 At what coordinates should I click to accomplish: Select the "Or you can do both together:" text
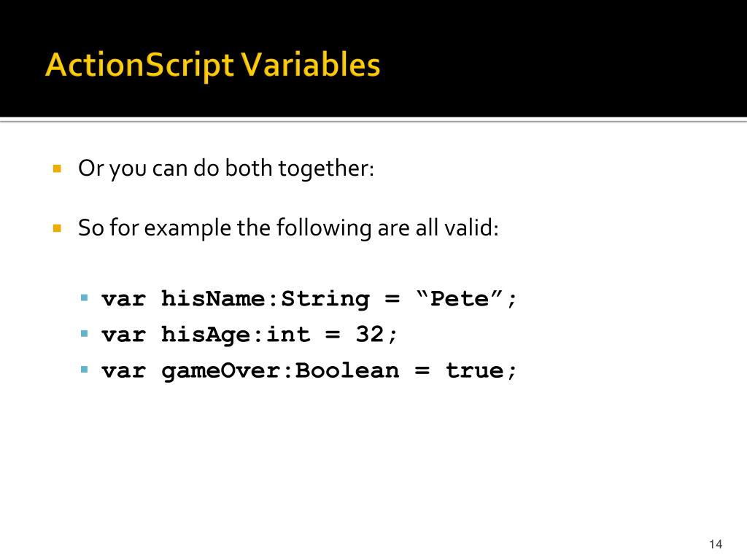tap(226, 169)
